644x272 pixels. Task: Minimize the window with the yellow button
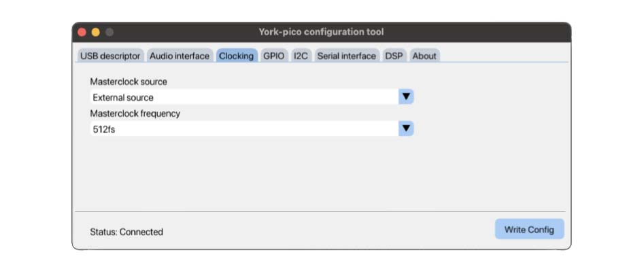tap(95, 32)
